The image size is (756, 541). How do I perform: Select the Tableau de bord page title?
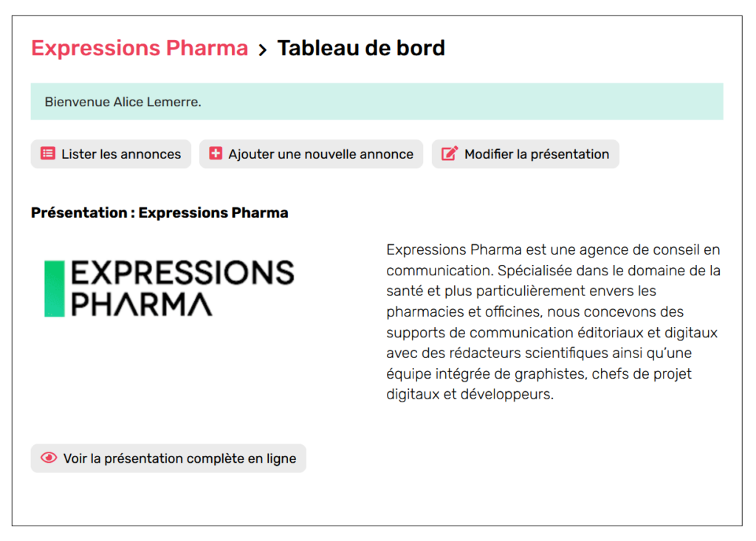[x=361, y=48]
